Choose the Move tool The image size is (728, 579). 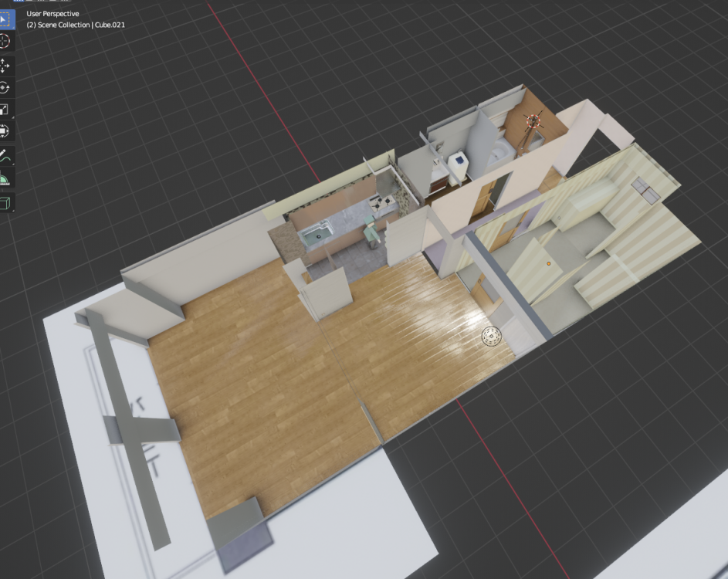click(x=6, y=66)
